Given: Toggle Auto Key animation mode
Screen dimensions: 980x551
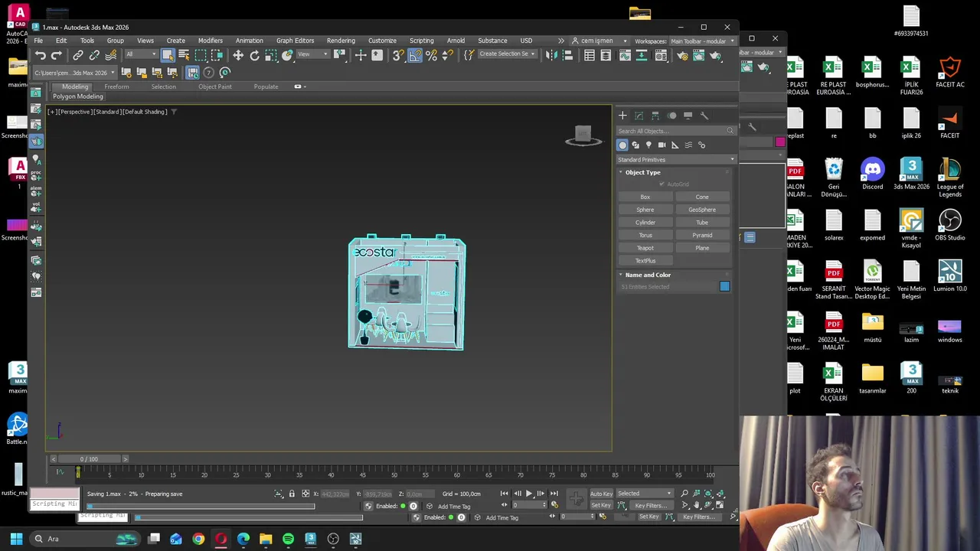Looking at the screenshot, I should [x=601, y=494].
